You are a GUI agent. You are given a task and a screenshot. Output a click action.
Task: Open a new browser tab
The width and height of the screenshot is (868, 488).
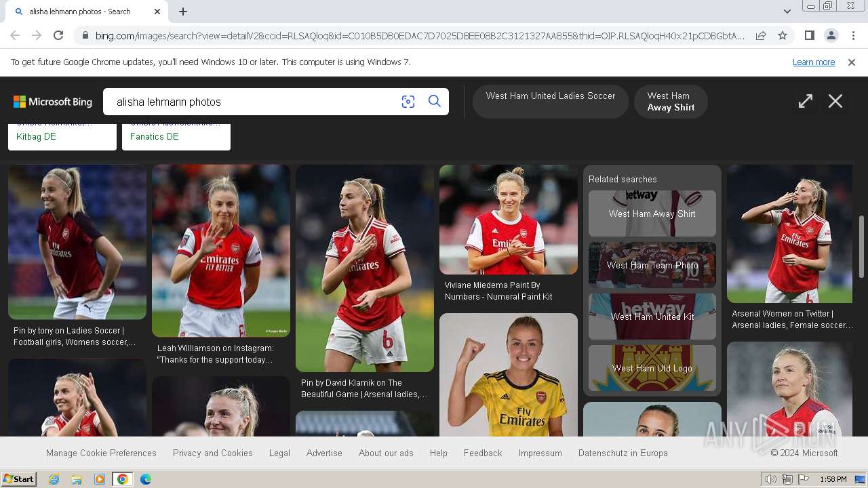(183, 12)
